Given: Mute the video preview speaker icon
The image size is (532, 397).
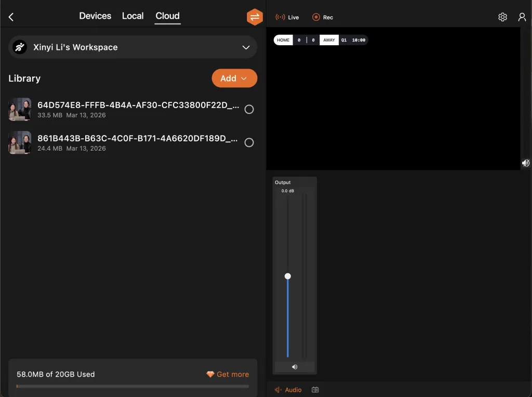Looking at the screenshot, I should [x=525, y=163].
